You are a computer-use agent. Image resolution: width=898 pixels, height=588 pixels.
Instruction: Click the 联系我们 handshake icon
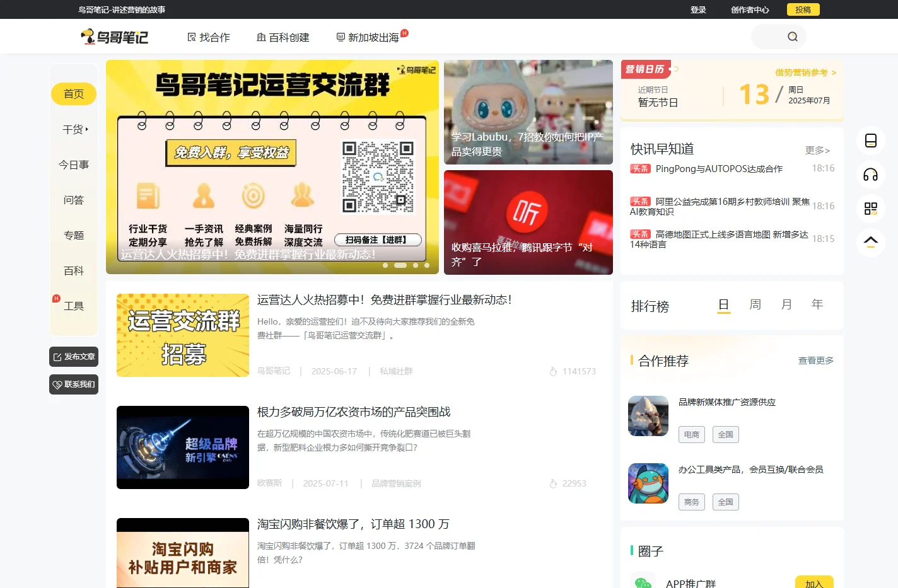(57, 384)
